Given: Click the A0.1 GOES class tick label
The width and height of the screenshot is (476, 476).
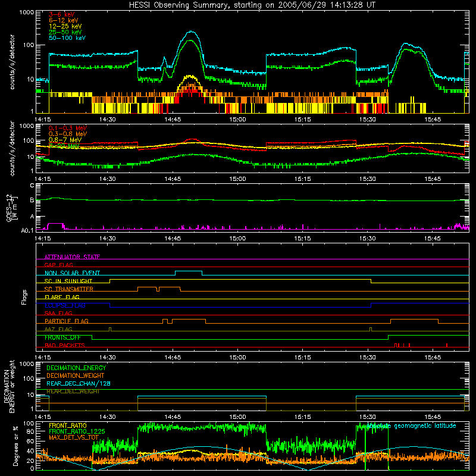Looking at the screenshot, I should pos(27,230).
